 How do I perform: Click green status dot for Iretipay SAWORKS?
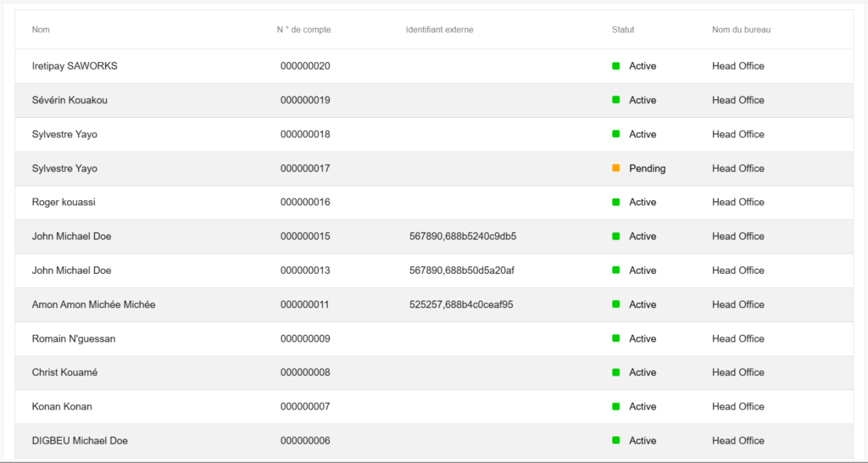click(x=616, y=66)
